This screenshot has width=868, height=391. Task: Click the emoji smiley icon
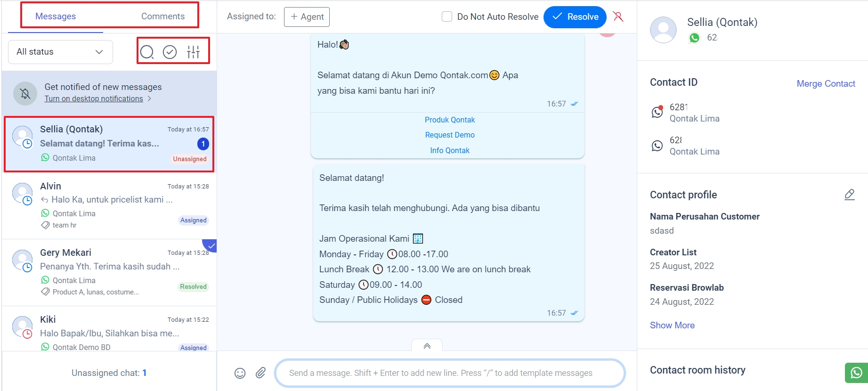(240, 373)
